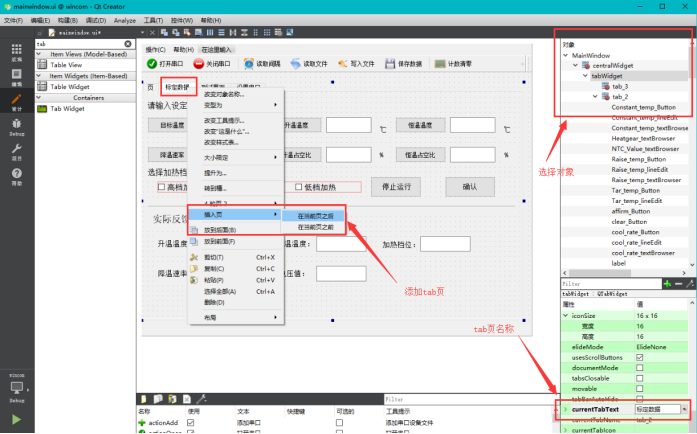Click the floppy disk save-data toolbar action
The width and height of the screenshot is (697, 434).
click(404, 64)
